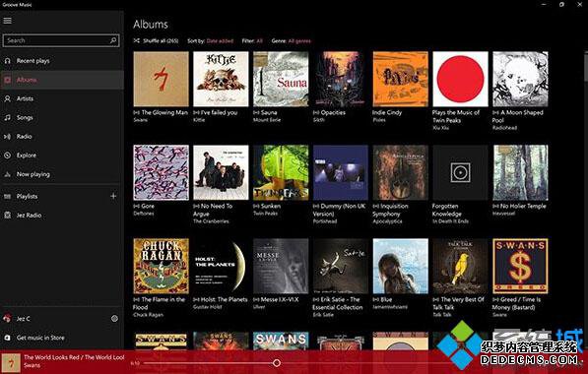Click the Shuffle all icon

[x=137, y=41]
